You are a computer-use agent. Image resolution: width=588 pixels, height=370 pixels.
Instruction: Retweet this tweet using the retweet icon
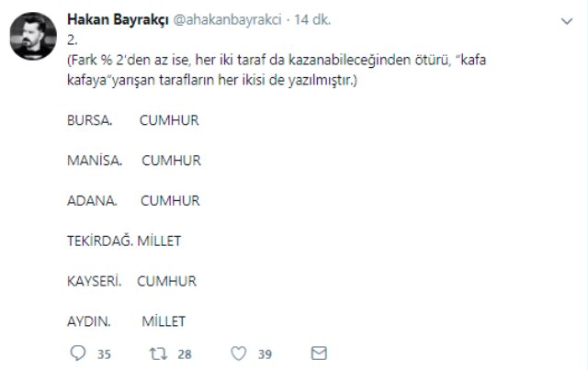tap(158, 352)
